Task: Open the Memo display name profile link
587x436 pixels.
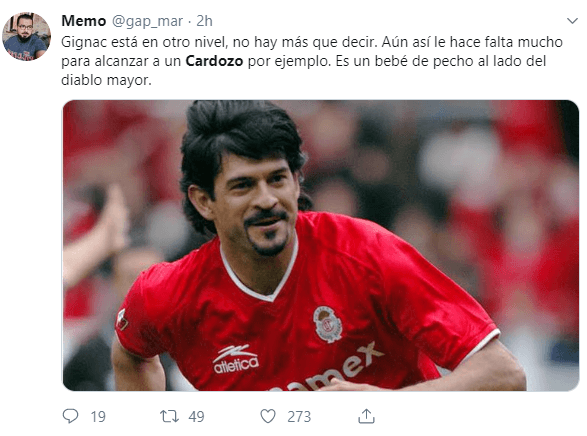Action: coord(83,21)
